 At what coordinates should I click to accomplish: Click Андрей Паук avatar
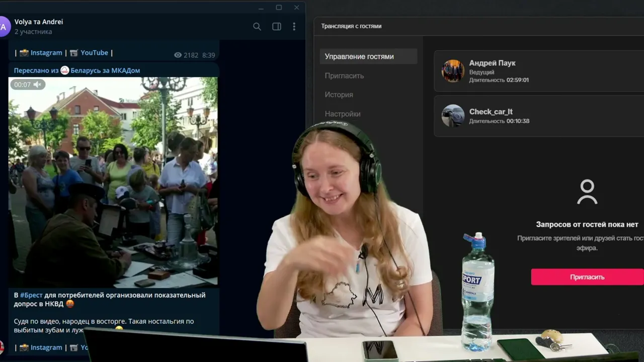tap(453, 71)
